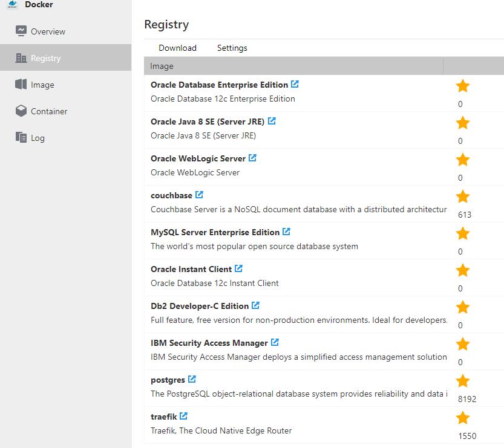Open external link for Oracle Instant Client
Viewport: 504px width, 448px height.
click(x=238, y=268)
